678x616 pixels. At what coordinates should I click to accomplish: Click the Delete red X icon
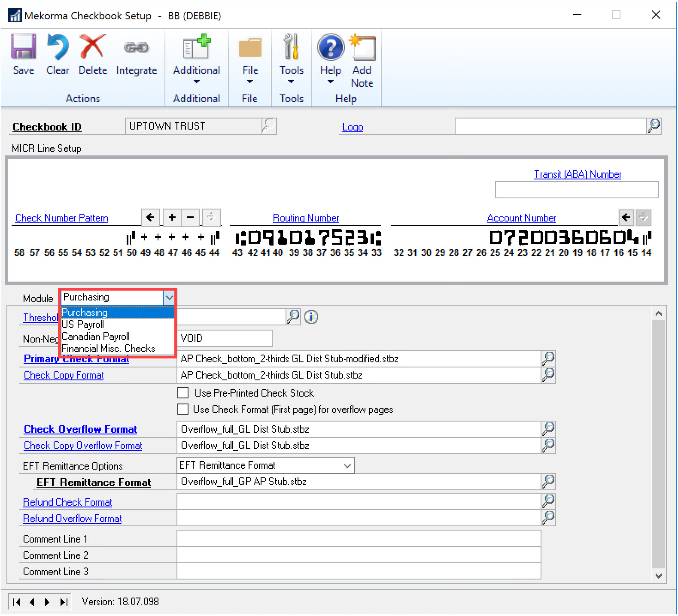coord(93,47)
